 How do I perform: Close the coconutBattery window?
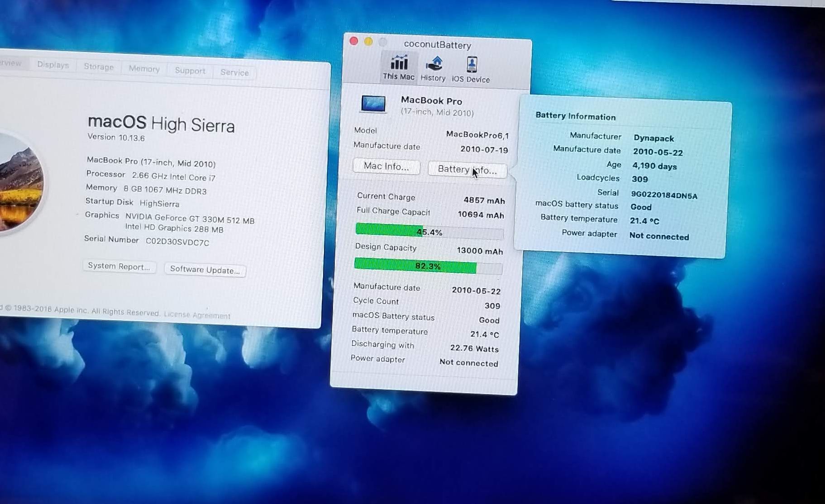(x=354, y=41)
